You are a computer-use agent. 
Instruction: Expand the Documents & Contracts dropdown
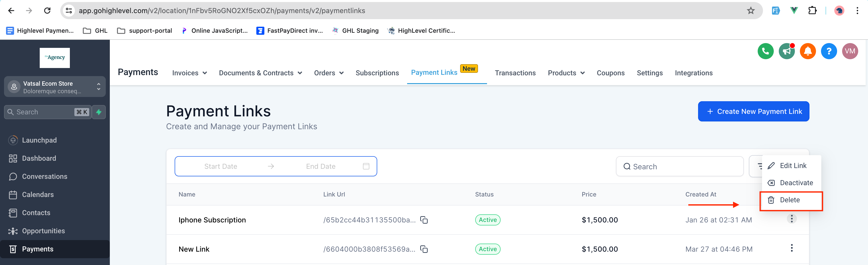pos(260,73)
